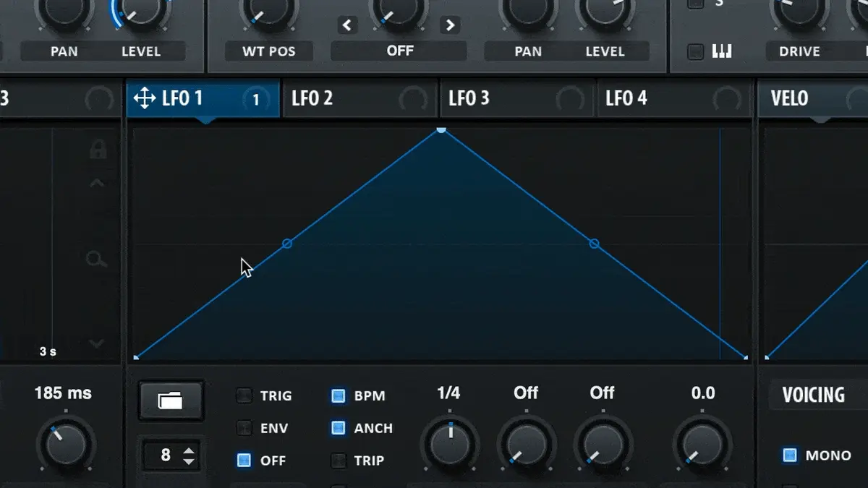Switch to the LFO 1 tab

click(x=203, y=99)
